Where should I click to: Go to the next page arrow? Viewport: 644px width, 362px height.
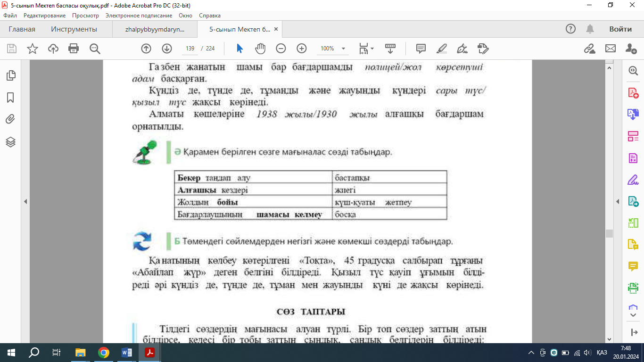pyautogui.click(x=167, y=49)
